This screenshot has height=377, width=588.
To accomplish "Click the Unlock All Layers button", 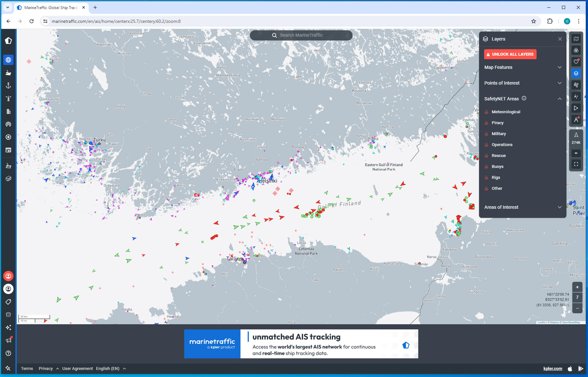I will (510, 54).
